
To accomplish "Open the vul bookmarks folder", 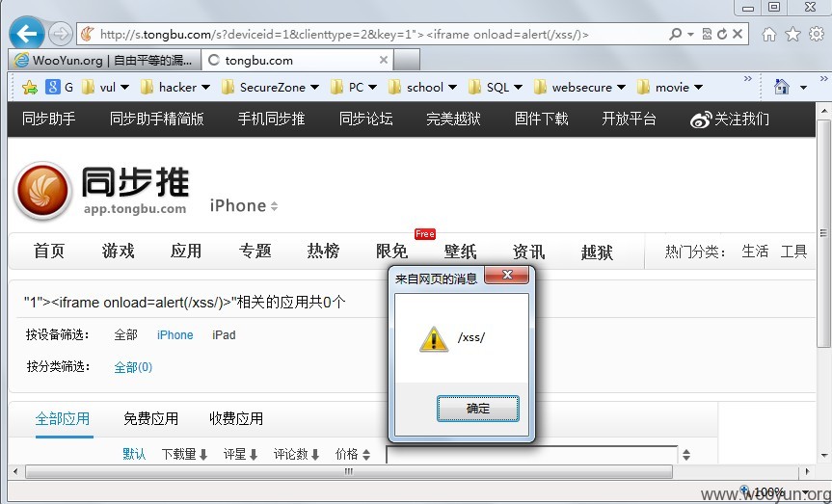I will coord(106,87).
